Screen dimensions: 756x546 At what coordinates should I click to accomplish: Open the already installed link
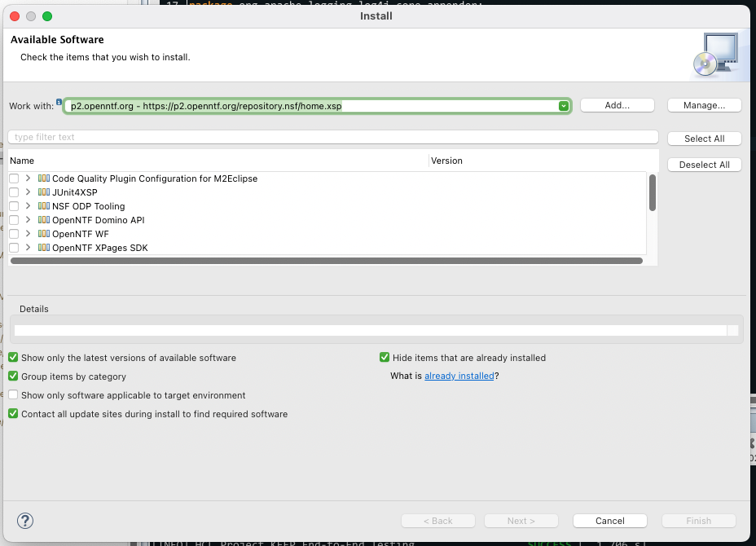pos(459,376)
